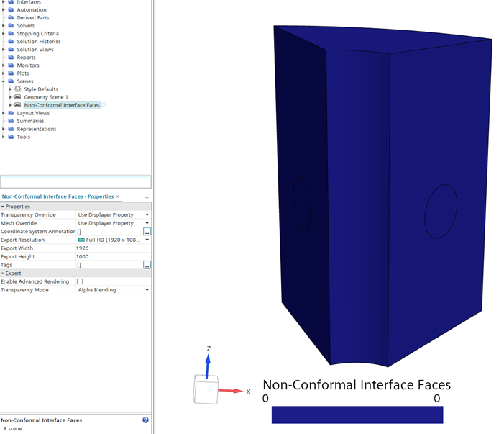Select the Summaries tree item
The width and height of the screenshot is (504, 434).
tap(30, 121)
